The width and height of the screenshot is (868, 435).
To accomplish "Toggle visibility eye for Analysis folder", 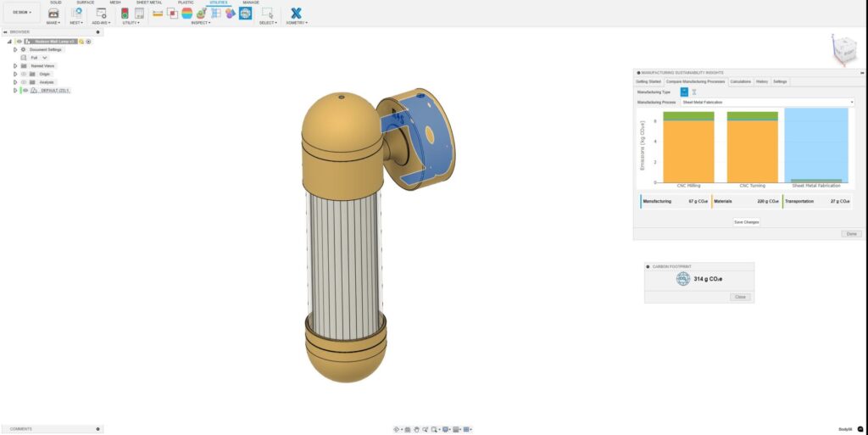I will pos(24,82).
